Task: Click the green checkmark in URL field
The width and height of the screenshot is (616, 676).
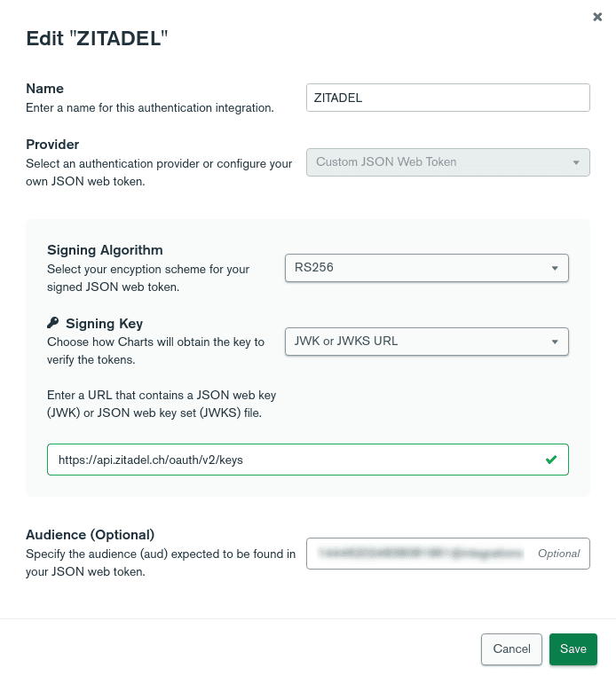Action: pos(551,460)
